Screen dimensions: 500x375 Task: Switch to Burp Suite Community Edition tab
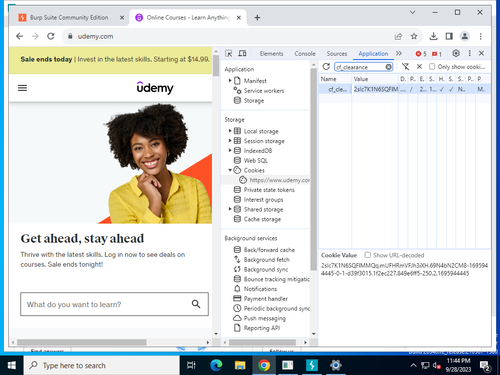click(x=69, y=17)
